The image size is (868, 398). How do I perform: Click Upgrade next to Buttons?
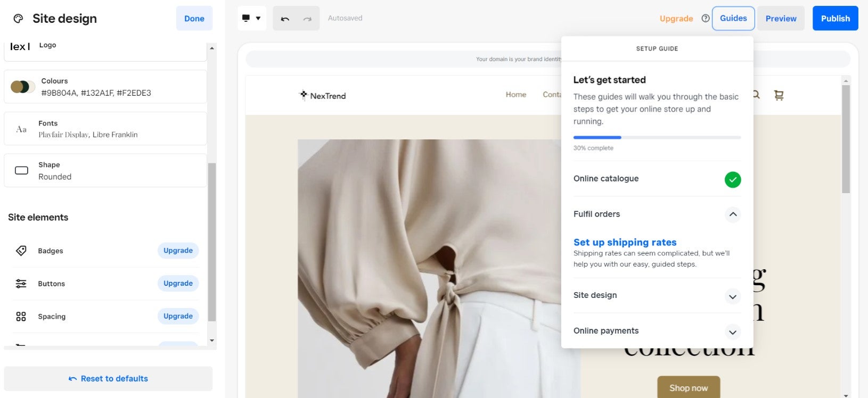(x=178, y=284)
